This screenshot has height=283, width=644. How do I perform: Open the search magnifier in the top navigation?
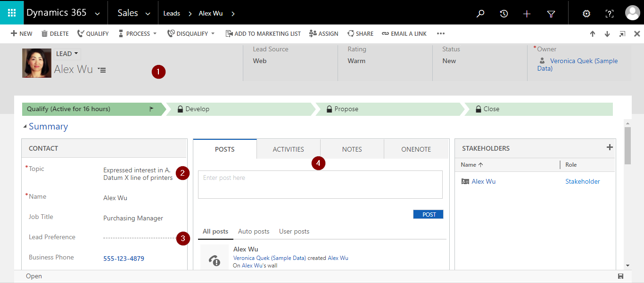click(480, 13)
